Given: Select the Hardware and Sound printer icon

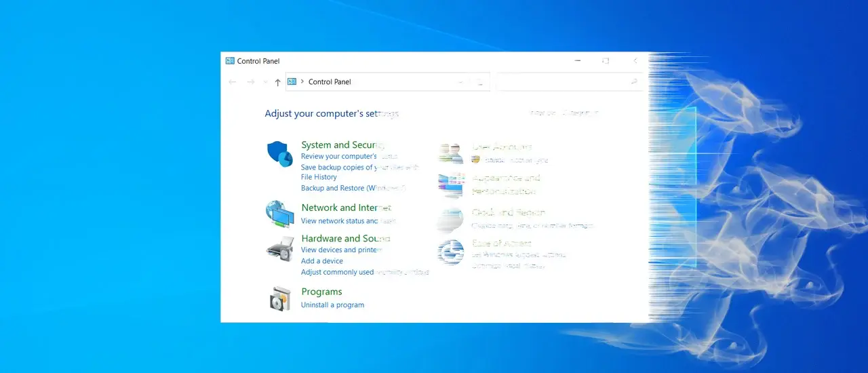Looking at the screenshot, I should (279, 248).
